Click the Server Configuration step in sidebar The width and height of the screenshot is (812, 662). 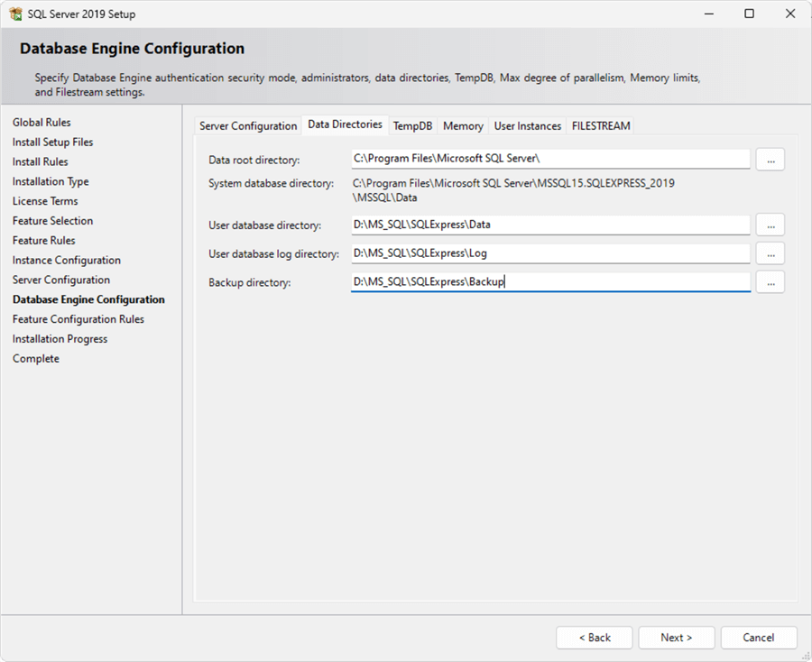61,280
